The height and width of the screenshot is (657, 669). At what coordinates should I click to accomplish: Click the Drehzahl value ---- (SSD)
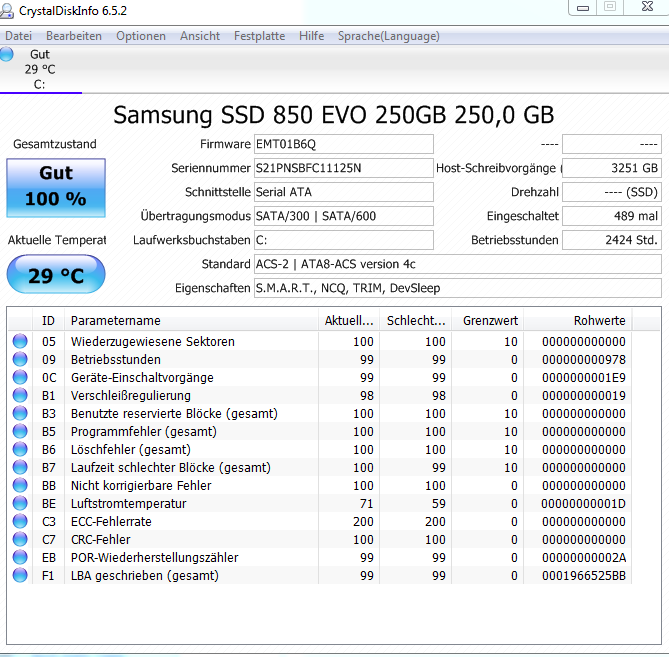pyautogui.click(x=612, y=192)
